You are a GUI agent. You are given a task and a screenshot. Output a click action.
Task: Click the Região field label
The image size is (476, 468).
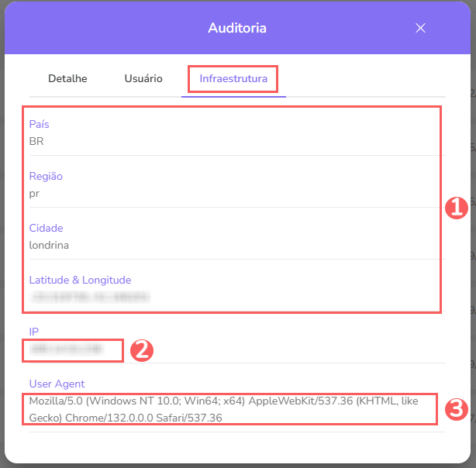(x=46, y=177)
